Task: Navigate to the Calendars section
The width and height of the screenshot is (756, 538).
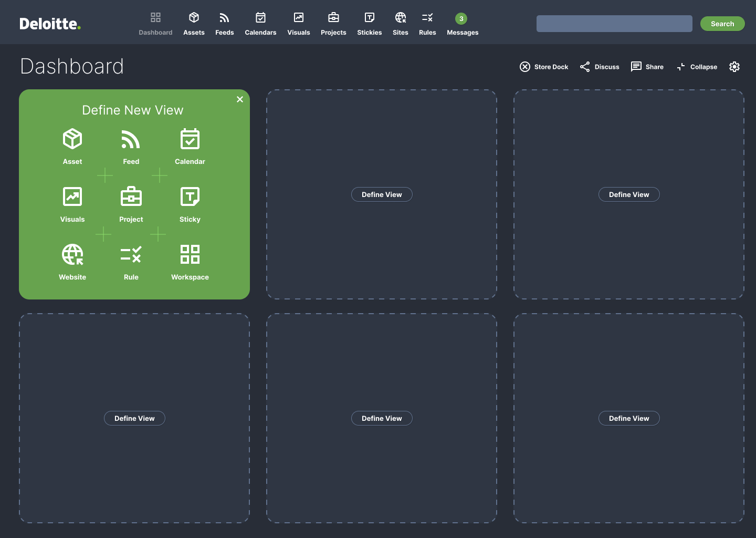Action: coord(260,24)
